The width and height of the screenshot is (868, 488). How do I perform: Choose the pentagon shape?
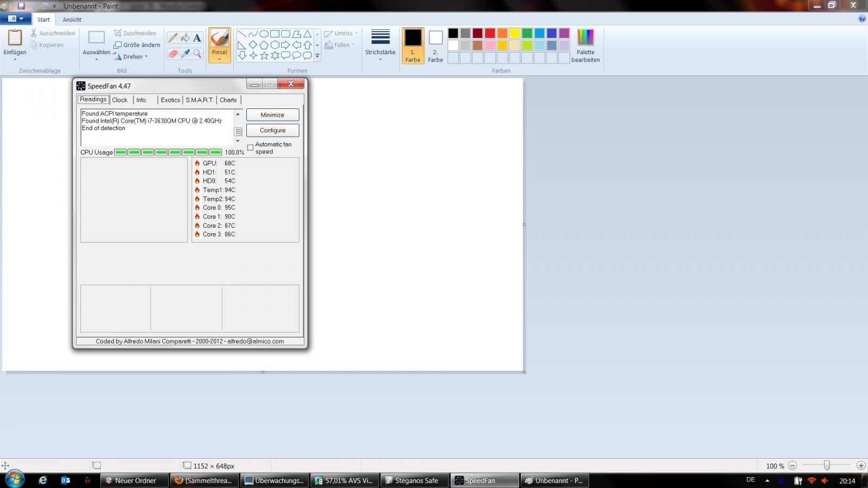point(264,44)
